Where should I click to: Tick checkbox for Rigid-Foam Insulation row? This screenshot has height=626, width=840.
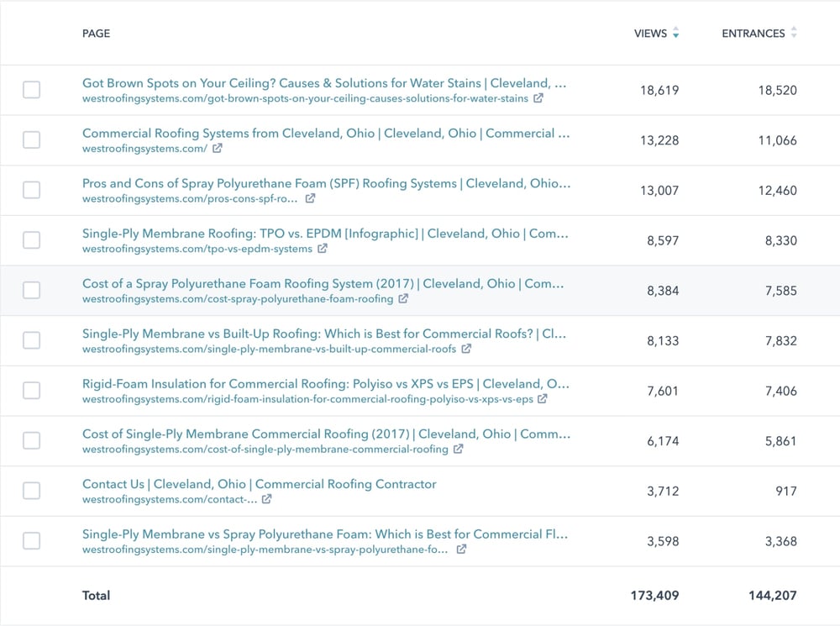coord(31,391)
